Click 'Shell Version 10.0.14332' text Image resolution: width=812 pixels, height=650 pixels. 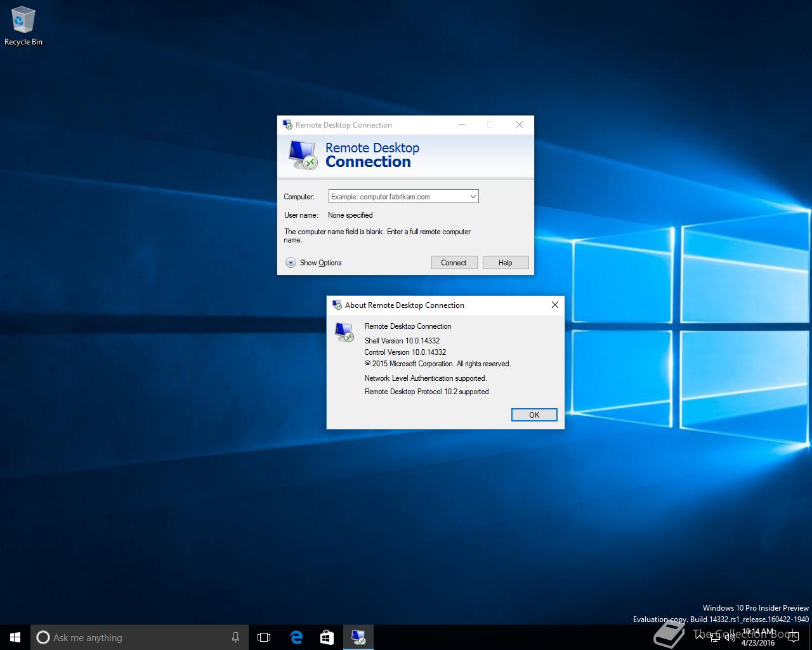[x=402, y=341]
